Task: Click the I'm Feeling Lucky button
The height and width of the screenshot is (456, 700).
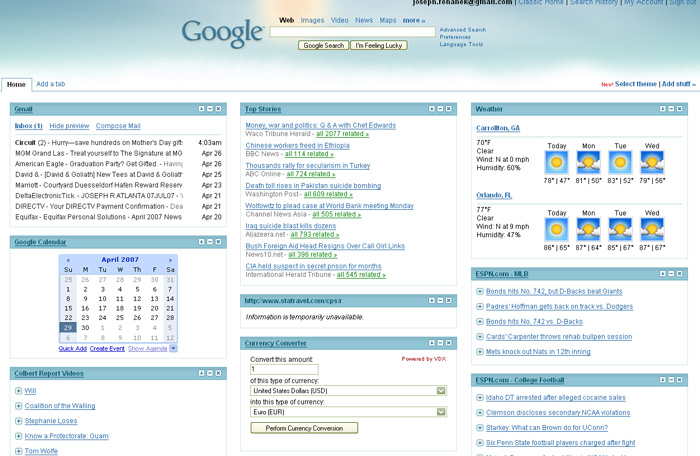Action: pyautogui.click(x=379, y=45)
